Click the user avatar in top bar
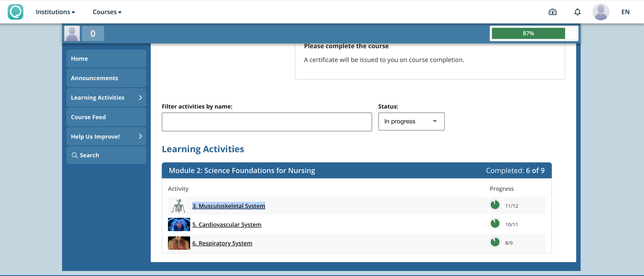This screenshot has height=276, width=644. [x=601, y=12]
